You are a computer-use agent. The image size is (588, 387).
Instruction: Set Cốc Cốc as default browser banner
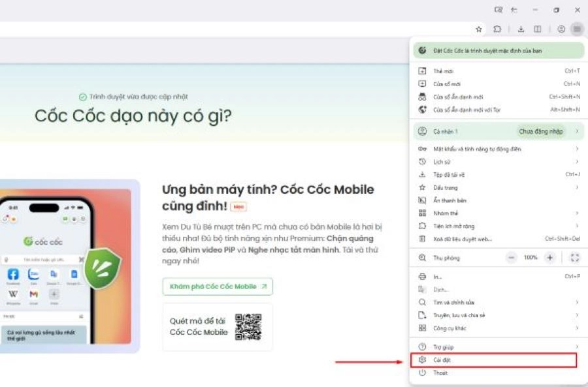click(x=498, y=50)
